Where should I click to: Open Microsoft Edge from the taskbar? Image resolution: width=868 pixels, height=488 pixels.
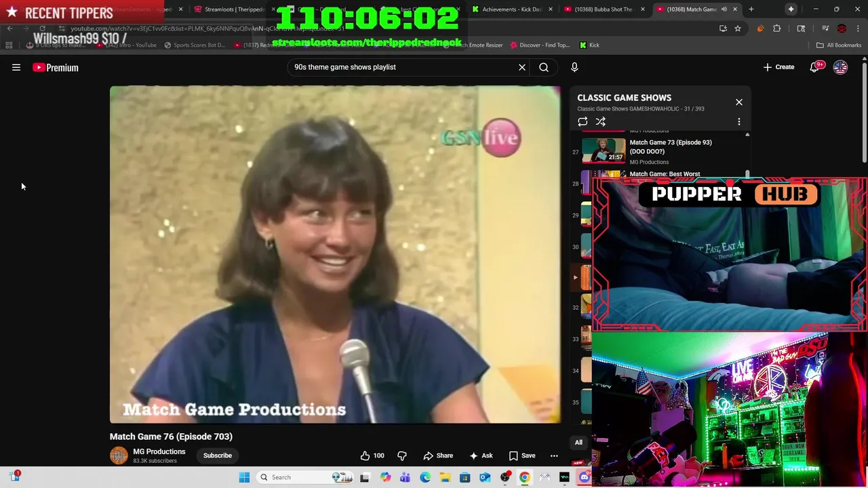425,477
